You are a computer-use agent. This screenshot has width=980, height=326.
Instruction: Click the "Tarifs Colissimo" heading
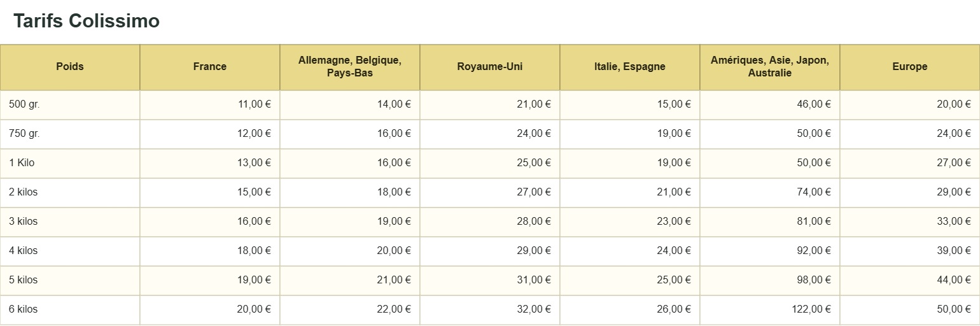pos(87,21)
